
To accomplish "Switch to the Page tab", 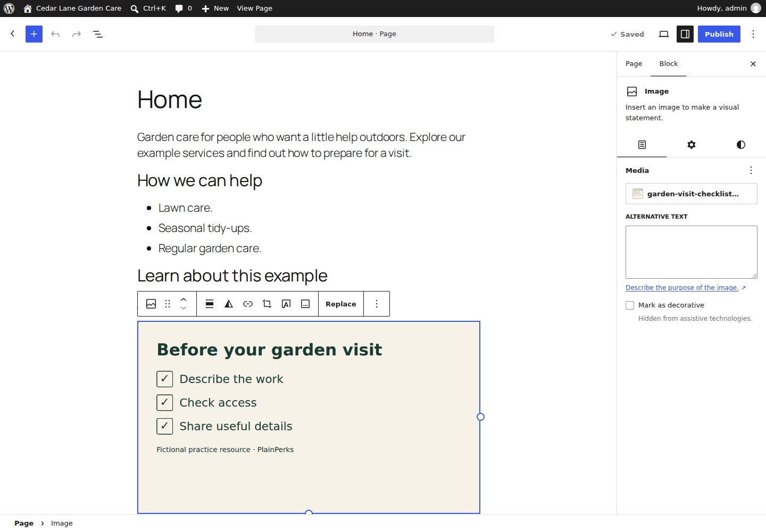I will pos(634,64).
